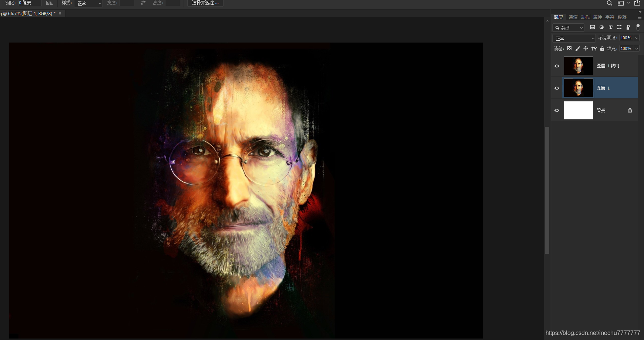Open the 样式 style dropdown in options bar
644x340 pixels.
point(88,3)
